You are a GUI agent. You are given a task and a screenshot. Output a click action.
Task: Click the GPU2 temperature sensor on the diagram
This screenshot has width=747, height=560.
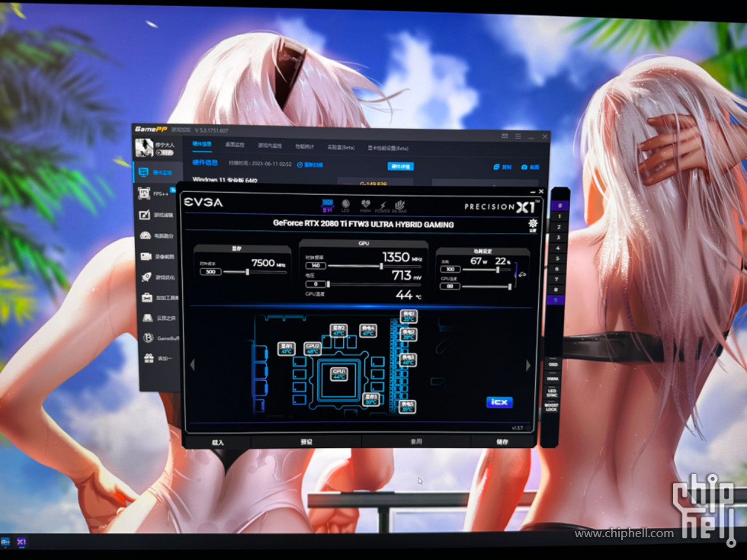313,349
